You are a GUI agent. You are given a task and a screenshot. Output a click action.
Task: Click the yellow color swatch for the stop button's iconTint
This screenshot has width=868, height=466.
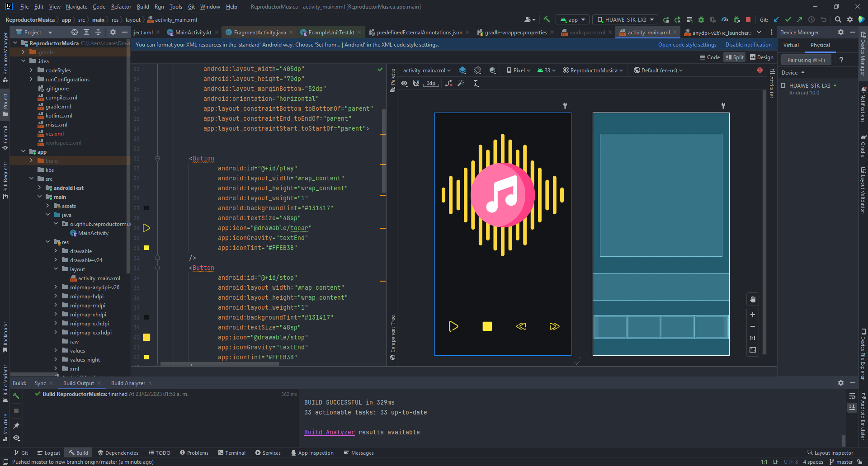(146, 357)
